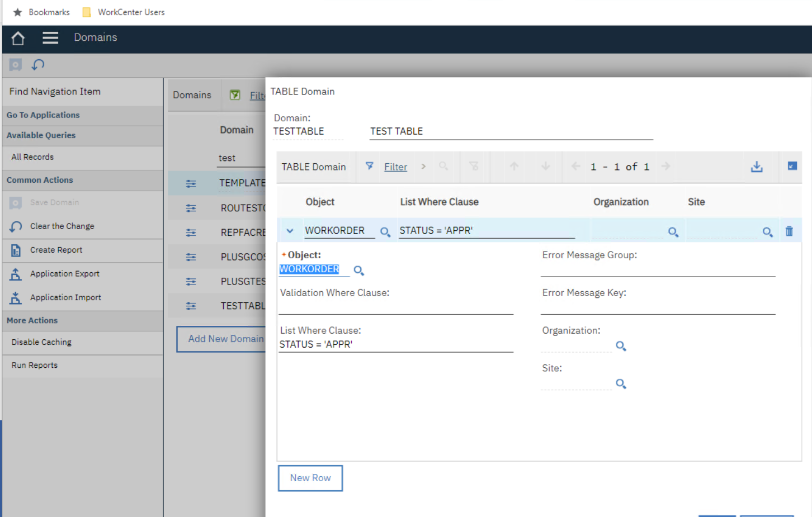The image size is (812, 517).
Task: Click the TABLE Domain filter funnel icon
Action: click(x=369, y=166)
